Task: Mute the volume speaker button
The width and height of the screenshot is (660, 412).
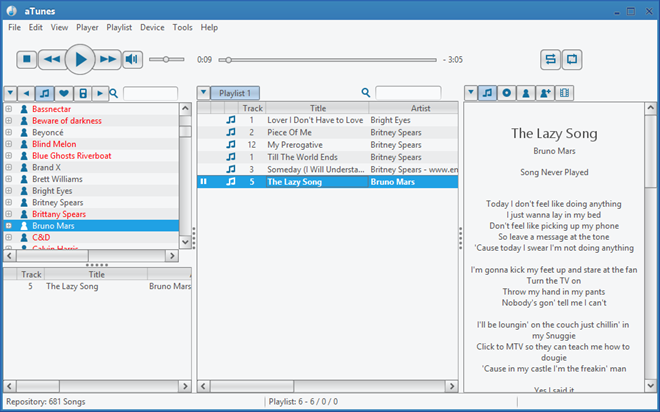Action: 132,60
